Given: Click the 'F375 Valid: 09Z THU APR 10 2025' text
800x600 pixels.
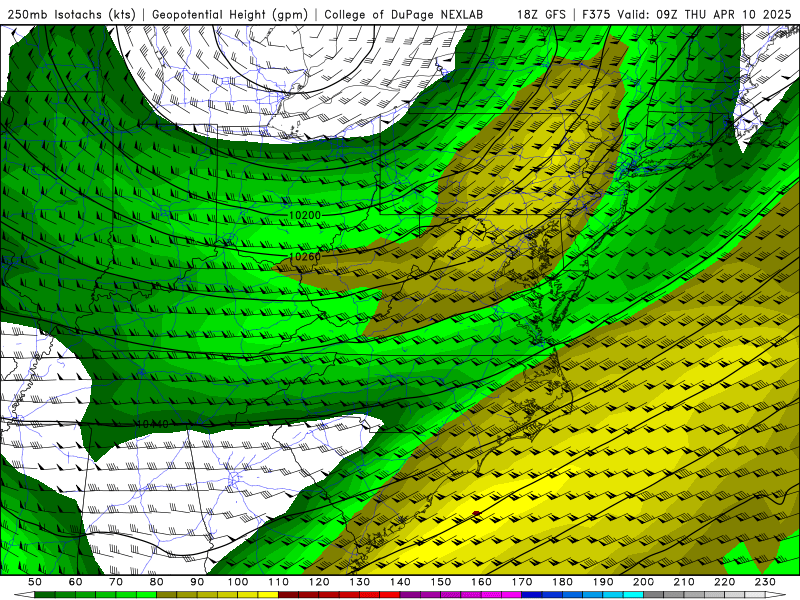Looking at the screenshot, I should [686, 14].
